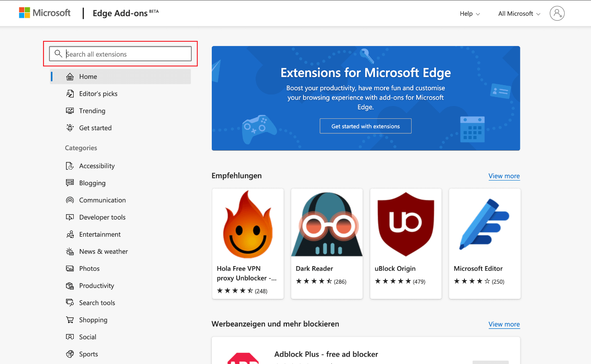Click the Sports ball icon
The image size is (591, 364).
pyautogui.click(x=70, y=354)
